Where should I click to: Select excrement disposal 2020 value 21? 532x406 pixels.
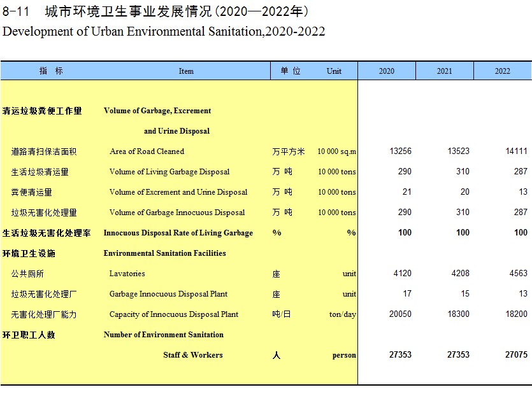(406, 192)
